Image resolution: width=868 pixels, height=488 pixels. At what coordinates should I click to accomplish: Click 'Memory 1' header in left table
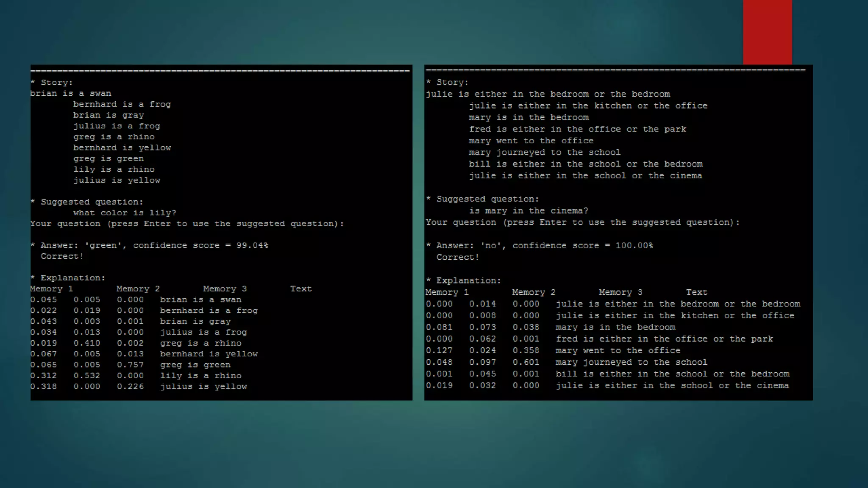coord(51,289)
